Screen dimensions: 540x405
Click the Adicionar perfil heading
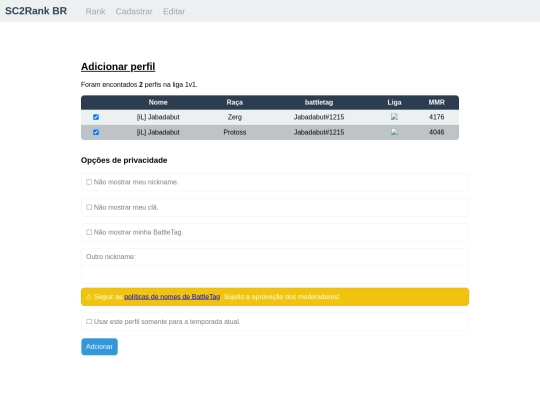118,66
